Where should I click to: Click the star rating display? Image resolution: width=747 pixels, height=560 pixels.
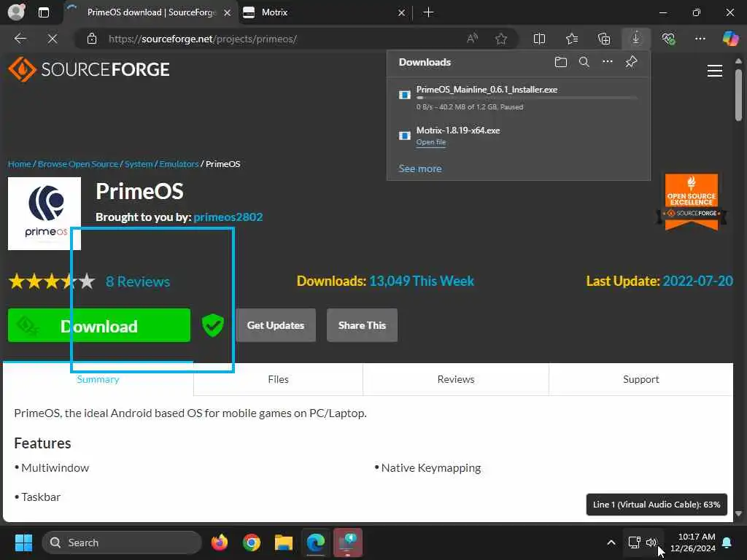(52, 281)
